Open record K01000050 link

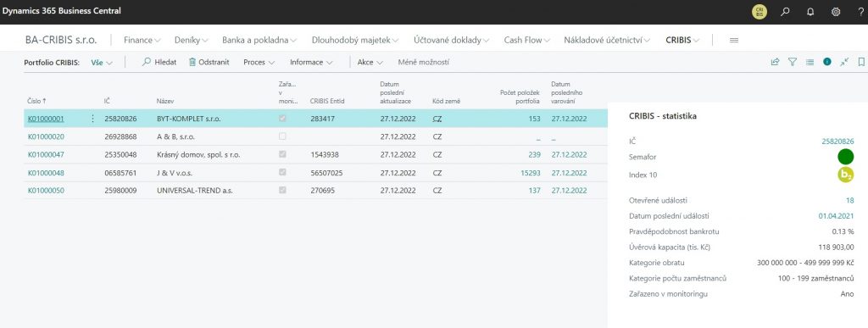(x=46, y=191)
